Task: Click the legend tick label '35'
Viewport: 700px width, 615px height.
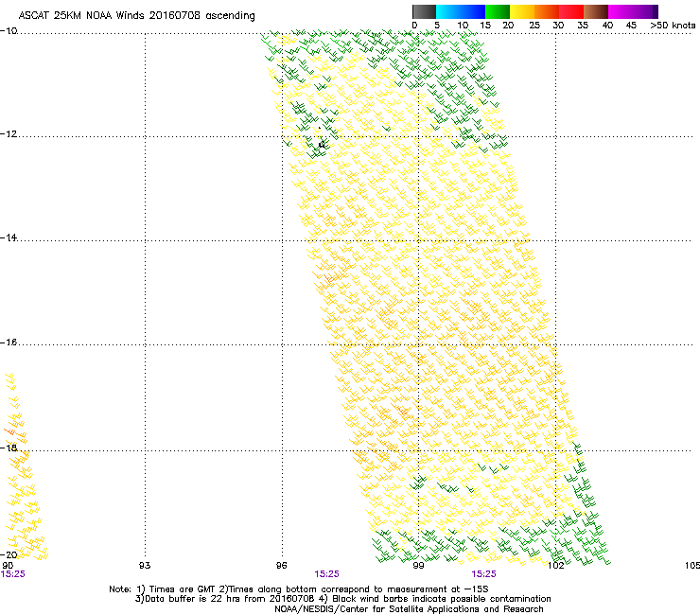Action: point(583,26)
